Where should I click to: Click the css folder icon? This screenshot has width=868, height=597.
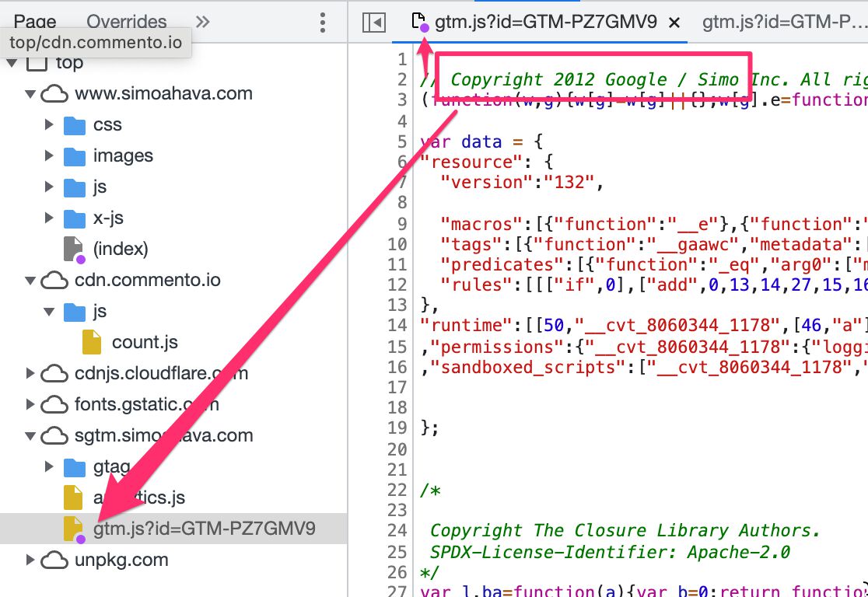coord(74,125)
